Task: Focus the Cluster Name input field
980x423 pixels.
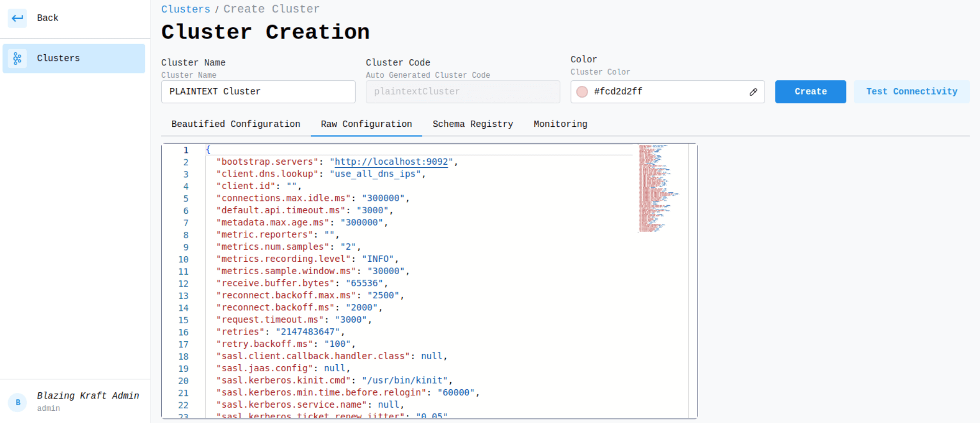Action: click(258, 92)
